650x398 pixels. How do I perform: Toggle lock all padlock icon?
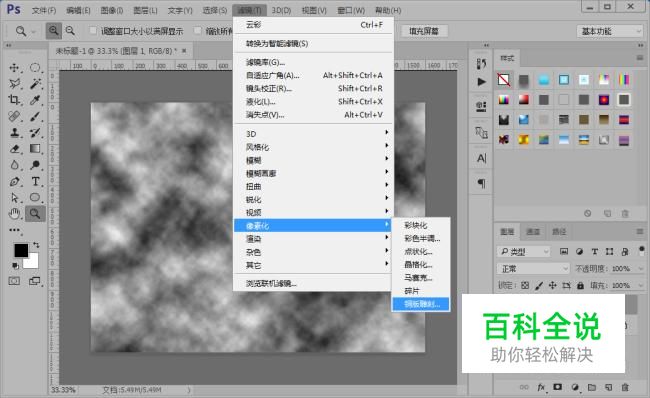point(580,285)
